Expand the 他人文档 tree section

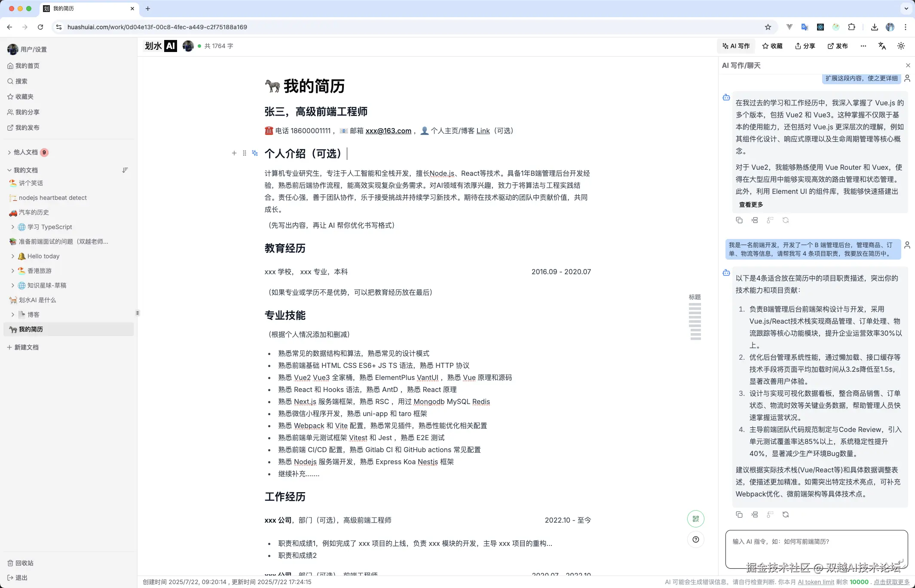(9, 152)
